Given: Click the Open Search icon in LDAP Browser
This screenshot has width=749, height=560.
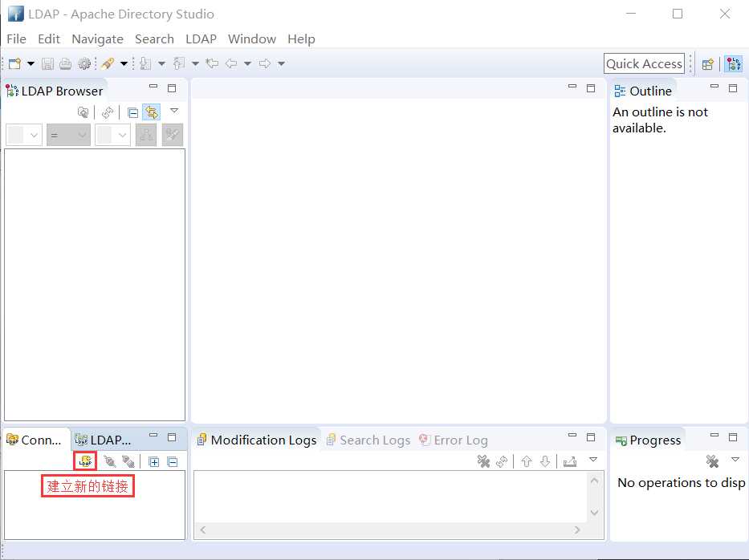Looking at the screenshot, I should tap(83, 112).
